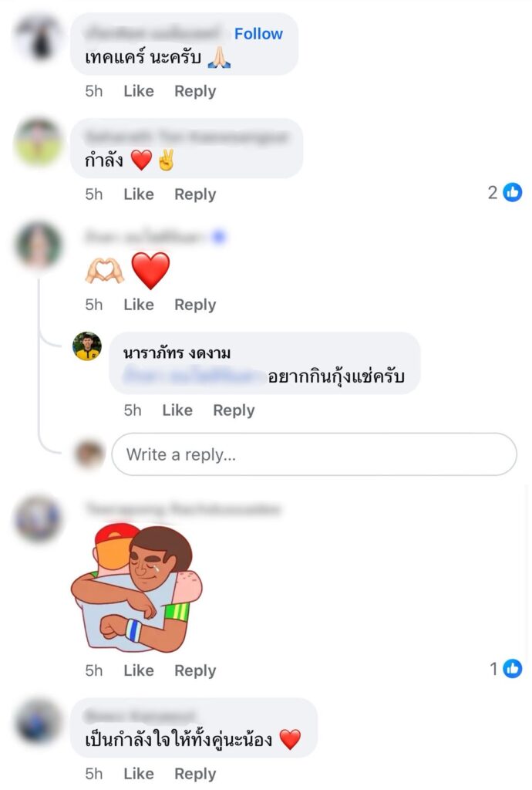
Task: Reply to the อยากกินกุ้งแช่ครับ reply
Action: 234,410
